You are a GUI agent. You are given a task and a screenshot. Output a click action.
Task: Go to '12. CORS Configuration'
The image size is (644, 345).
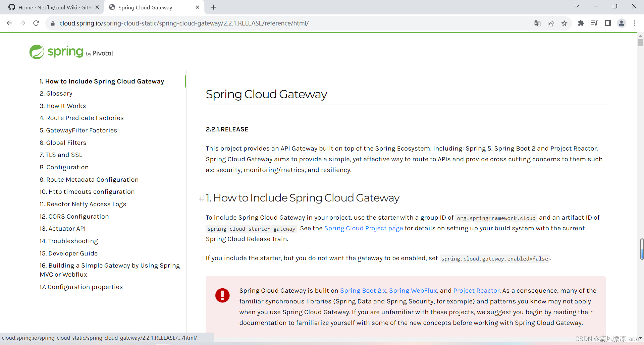[x=74, y=217]
